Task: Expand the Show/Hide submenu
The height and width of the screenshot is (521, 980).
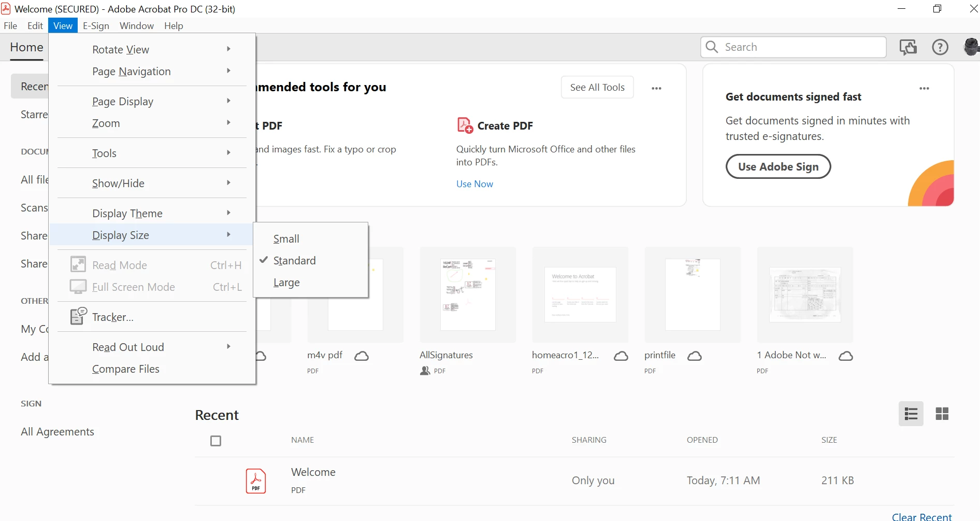Action: coord(152,183)
